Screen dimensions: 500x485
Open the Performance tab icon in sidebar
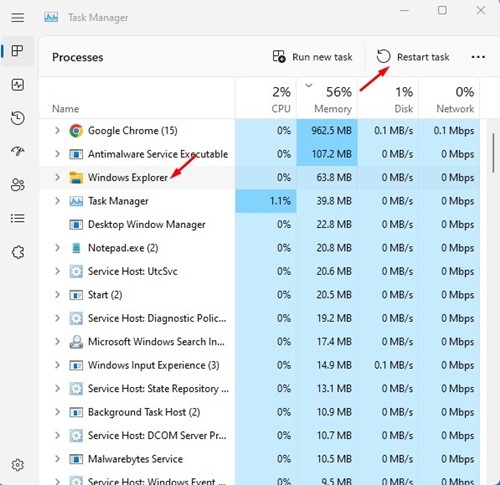click(17, 85)
